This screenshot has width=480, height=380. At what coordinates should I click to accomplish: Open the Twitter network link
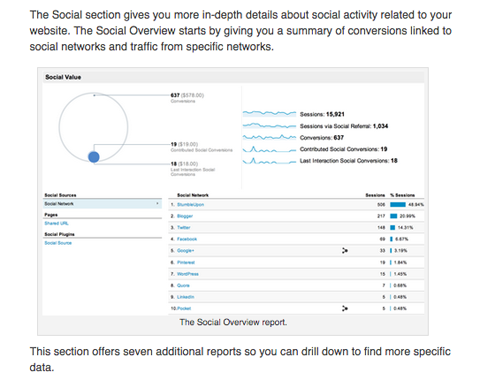click(x=183, y=227)
